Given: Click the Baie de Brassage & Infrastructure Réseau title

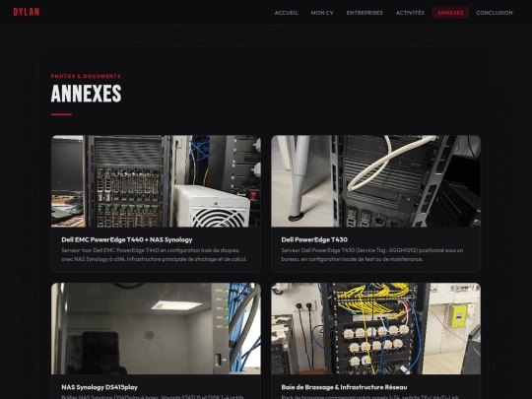Looking at the screenshot, I should pyautogui.click(x=344, y=387).
